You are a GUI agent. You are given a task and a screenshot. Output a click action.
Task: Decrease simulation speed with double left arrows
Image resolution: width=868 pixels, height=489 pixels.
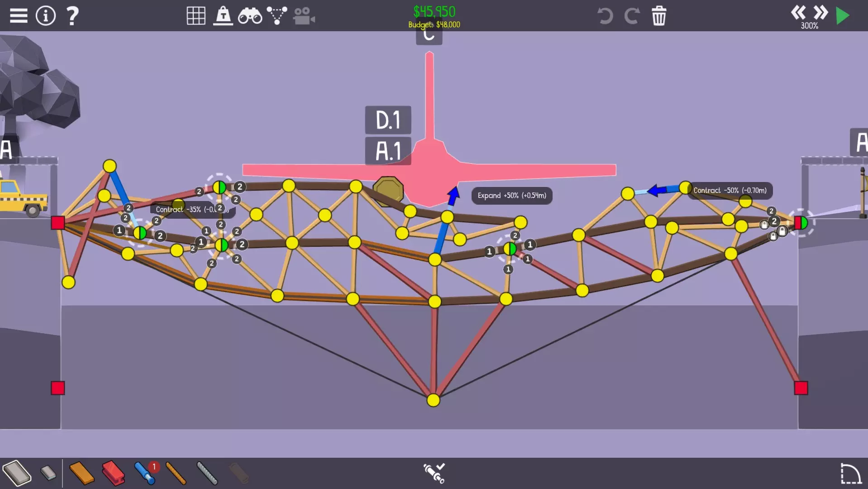click(x=798, y=12)
